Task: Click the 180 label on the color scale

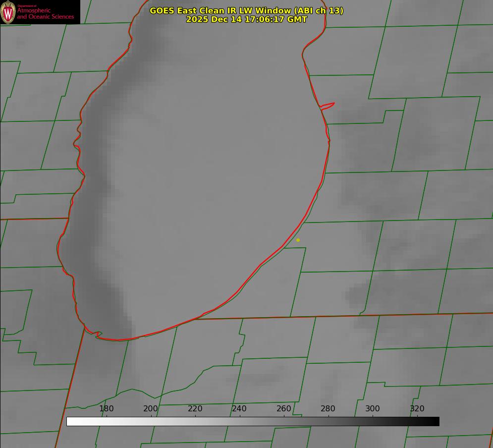Action: [x=107, y=408]
